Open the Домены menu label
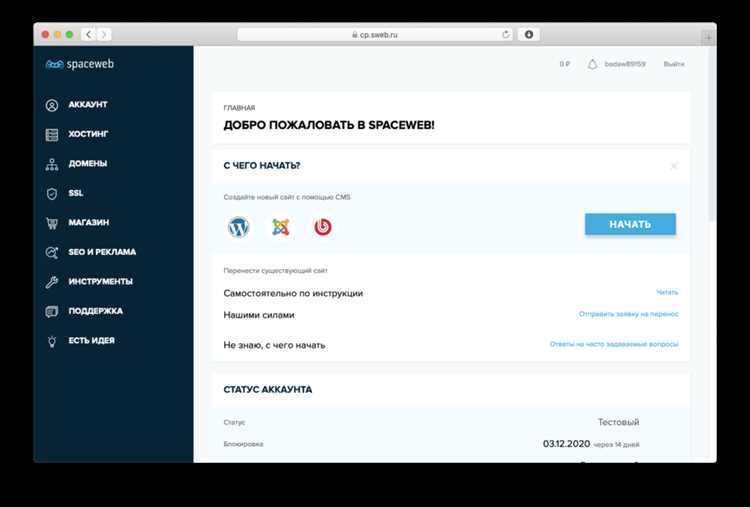This screenshot has width=750, height=507. (x=88, y=164)
